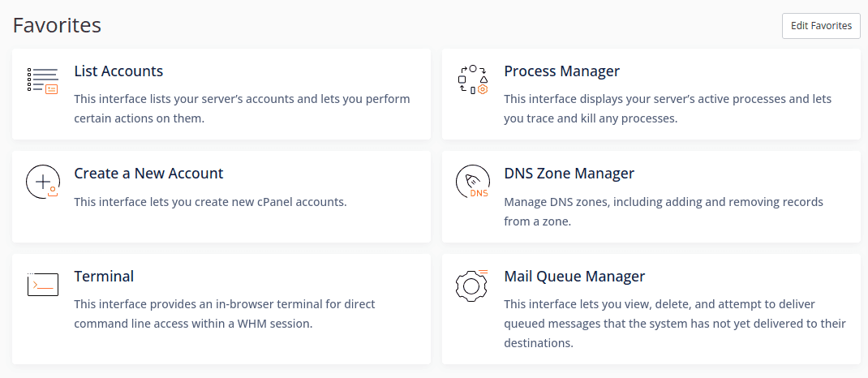Click the List Accounts description text
The height and width of the screenshot is (378, 868).
pyautogui.click(x=242, y=109)
